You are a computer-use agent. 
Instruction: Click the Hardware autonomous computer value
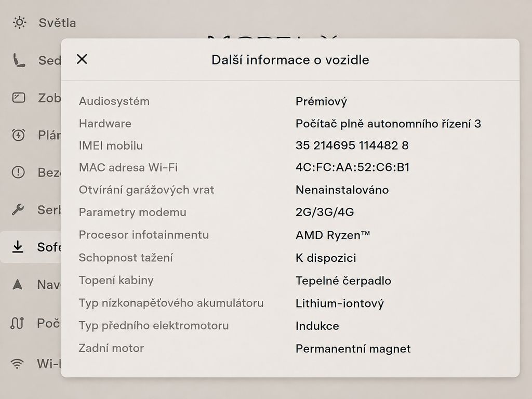pos(388,124)
